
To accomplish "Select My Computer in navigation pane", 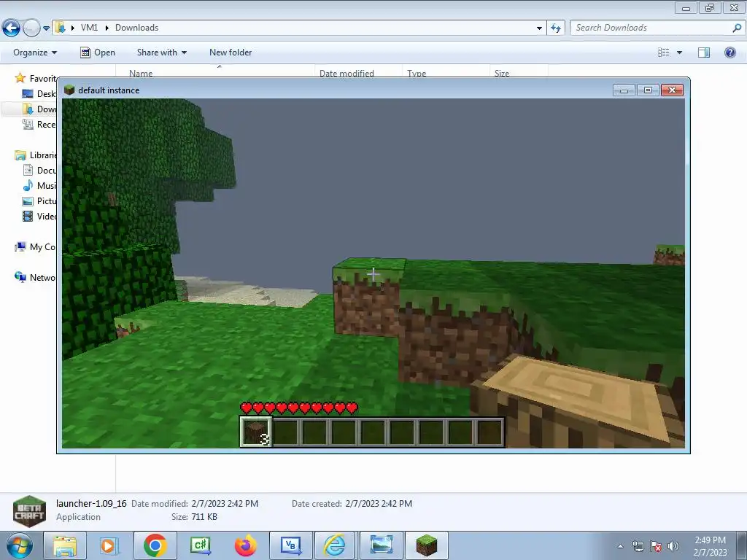I will (x=36, y=246).
